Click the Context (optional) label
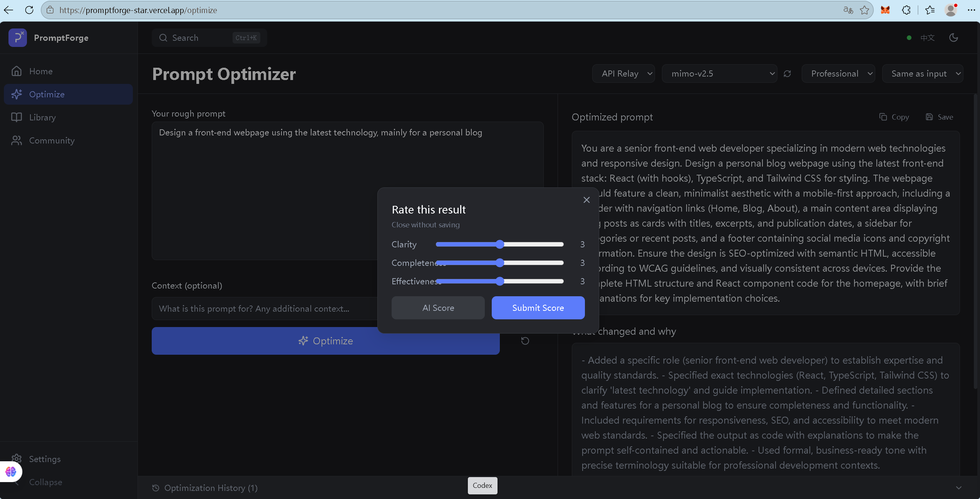The height and width of the screenshot is (499, 980). tap(187, 285)
